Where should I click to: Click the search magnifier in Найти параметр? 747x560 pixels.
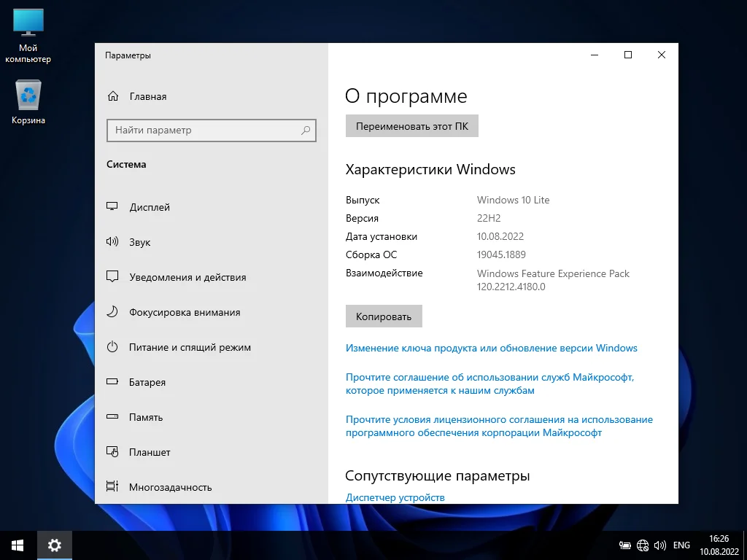click(306, 130)
